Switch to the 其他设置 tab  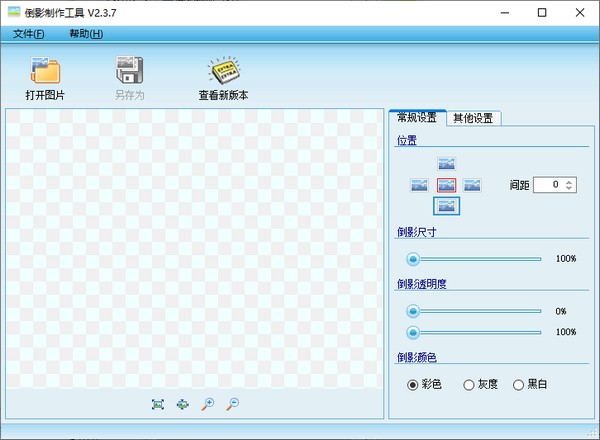(x=473, y=118)
